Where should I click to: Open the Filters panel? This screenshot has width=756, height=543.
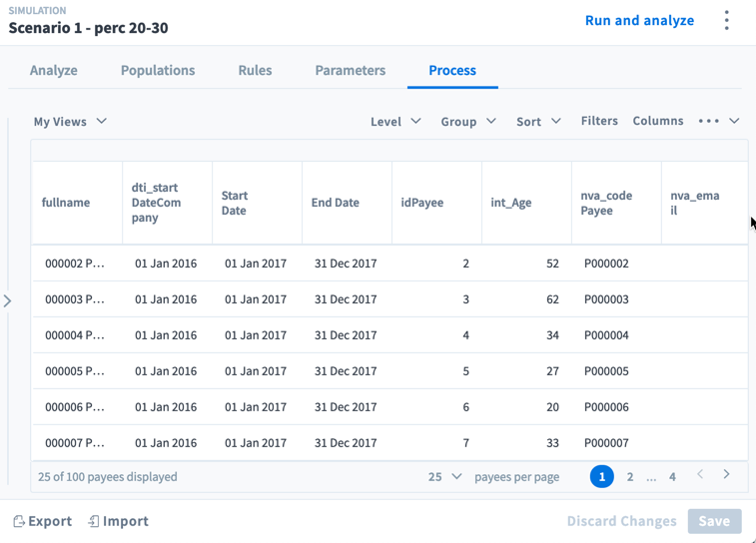click(599, 121)
